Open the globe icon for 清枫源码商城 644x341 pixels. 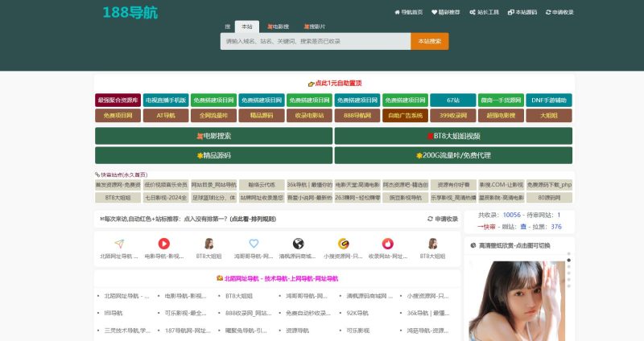(x=298, y=244)
